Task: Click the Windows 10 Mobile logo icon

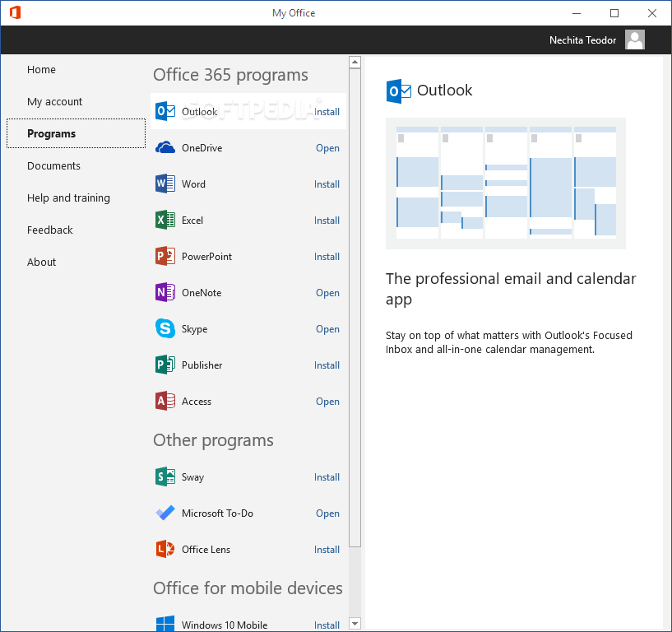Action: 165,624
